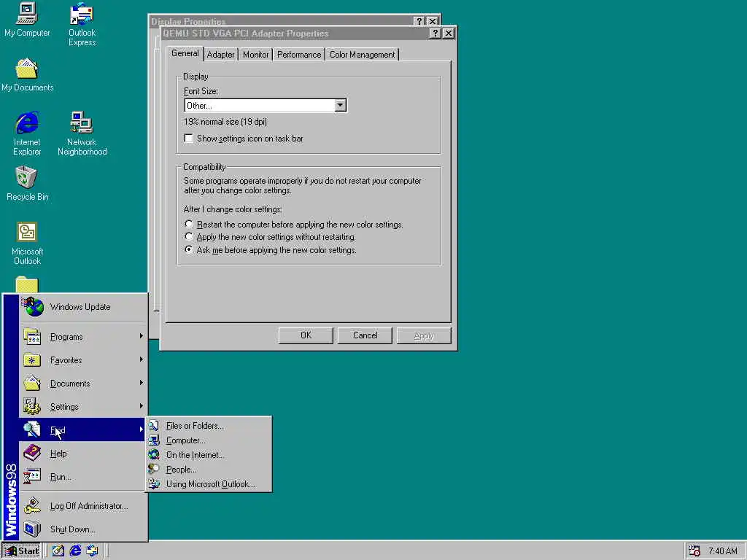Choose Files or Folders... from Find submenu
747x560 pixels.
coord(209,426)
